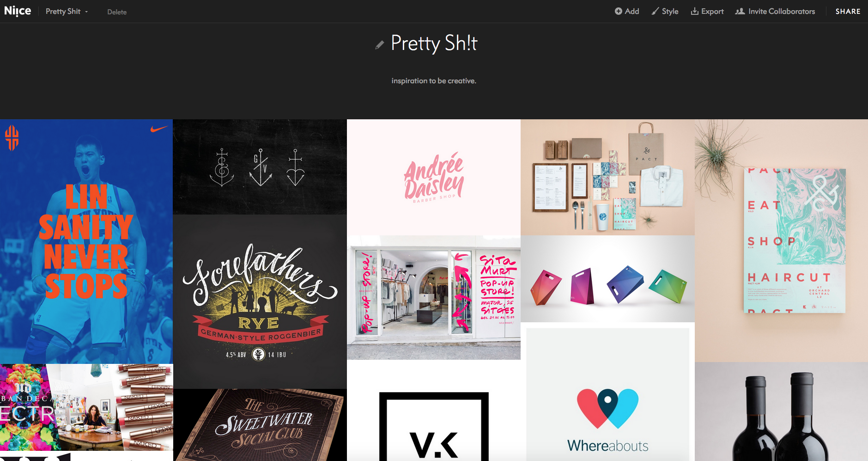868x461 pixels.
Task: Open the colorful gradient bags image
Action: tap(607, 279)
